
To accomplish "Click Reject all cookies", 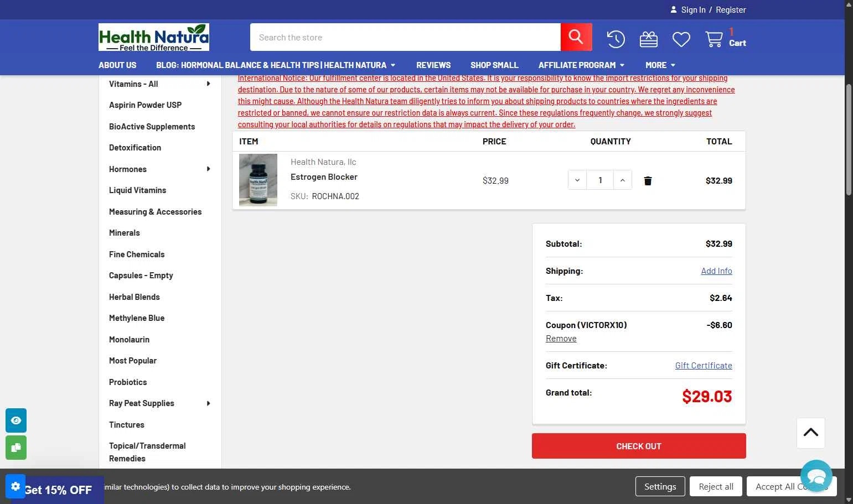I will [x=716, y=486].
